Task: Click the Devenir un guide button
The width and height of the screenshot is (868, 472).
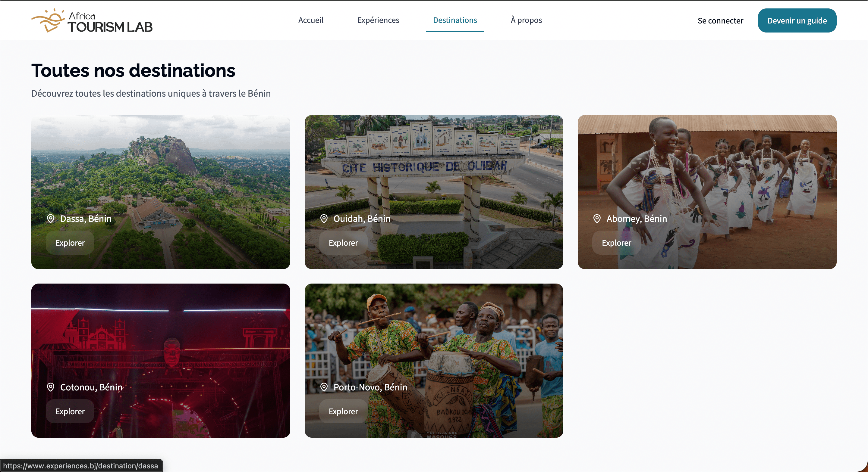Action: 797,20
